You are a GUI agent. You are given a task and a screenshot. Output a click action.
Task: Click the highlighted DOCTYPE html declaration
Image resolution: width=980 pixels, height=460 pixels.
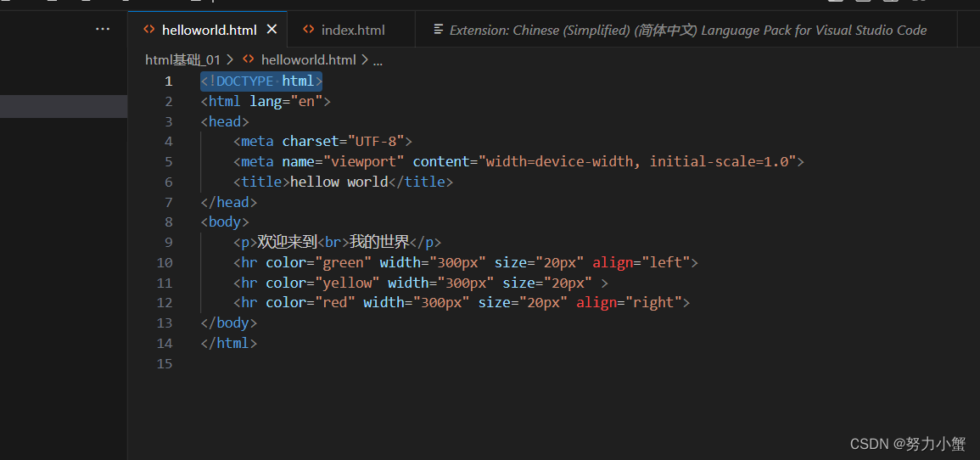point(261,81)
